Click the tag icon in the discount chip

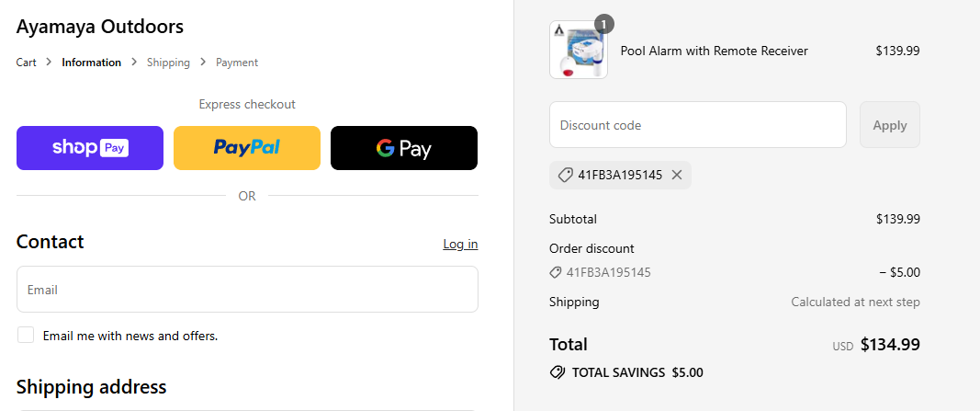click(564, 176)
